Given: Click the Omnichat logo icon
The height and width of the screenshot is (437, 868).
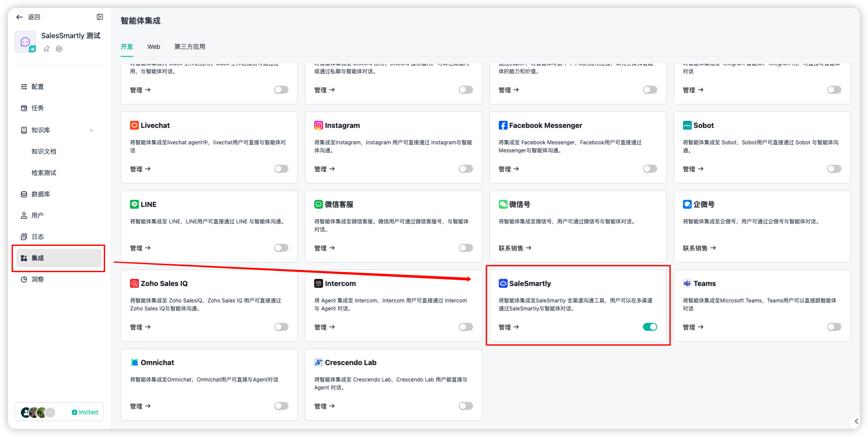Looking at the screenshot, I should coord(134,362).
